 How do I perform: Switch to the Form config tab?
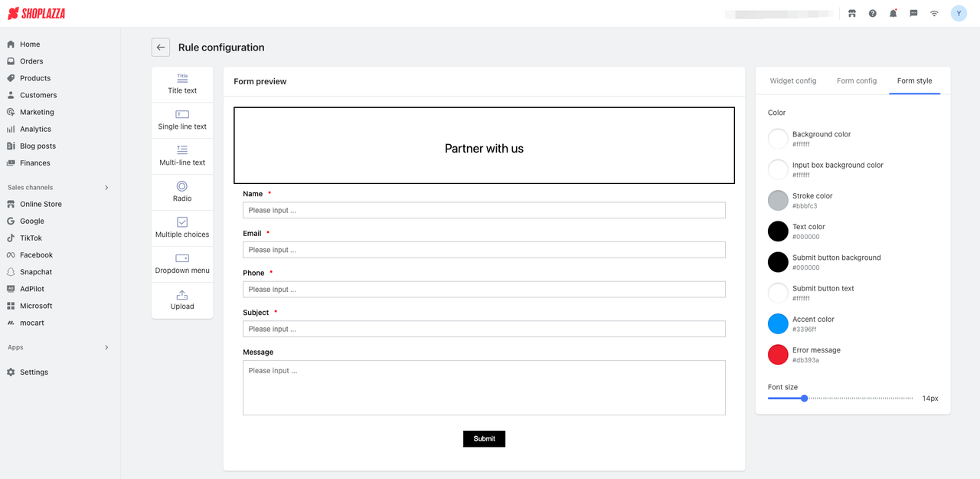pos(856,80)
